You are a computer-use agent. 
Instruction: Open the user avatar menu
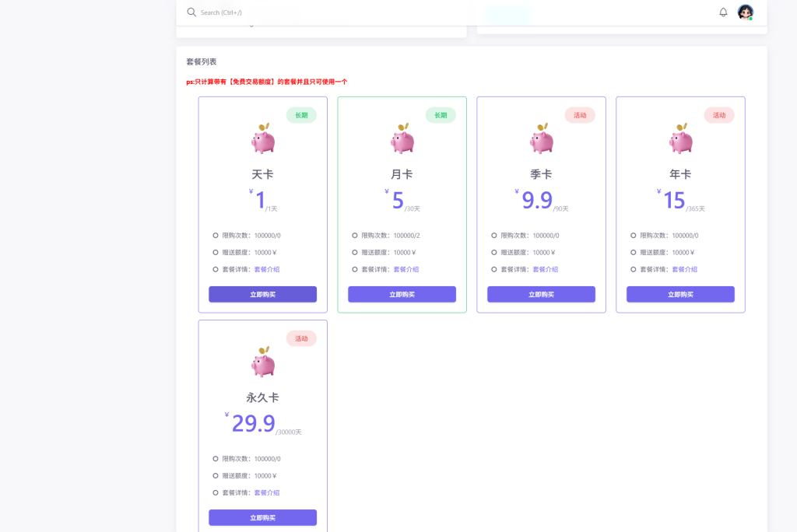[745, 12]
